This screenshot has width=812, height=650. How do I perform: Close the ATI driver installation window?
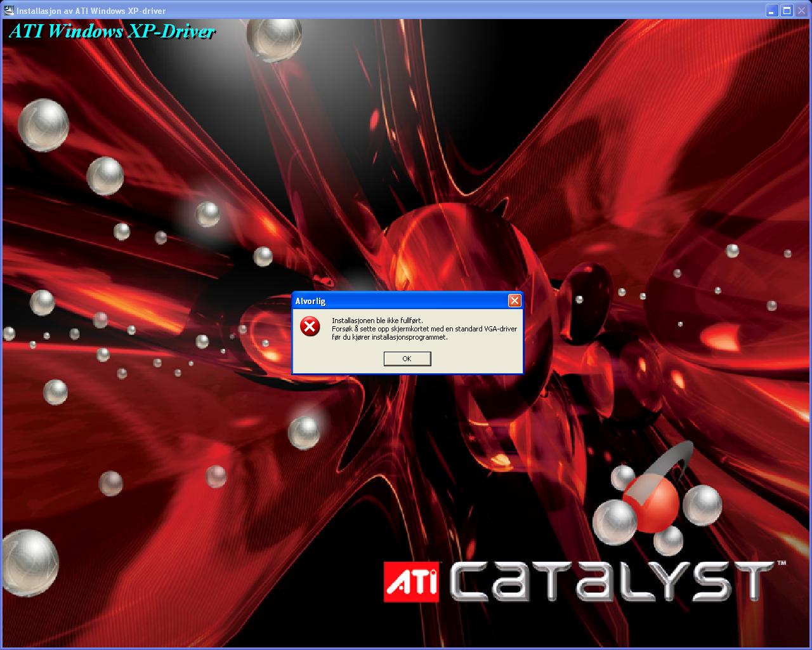[802, 10]
